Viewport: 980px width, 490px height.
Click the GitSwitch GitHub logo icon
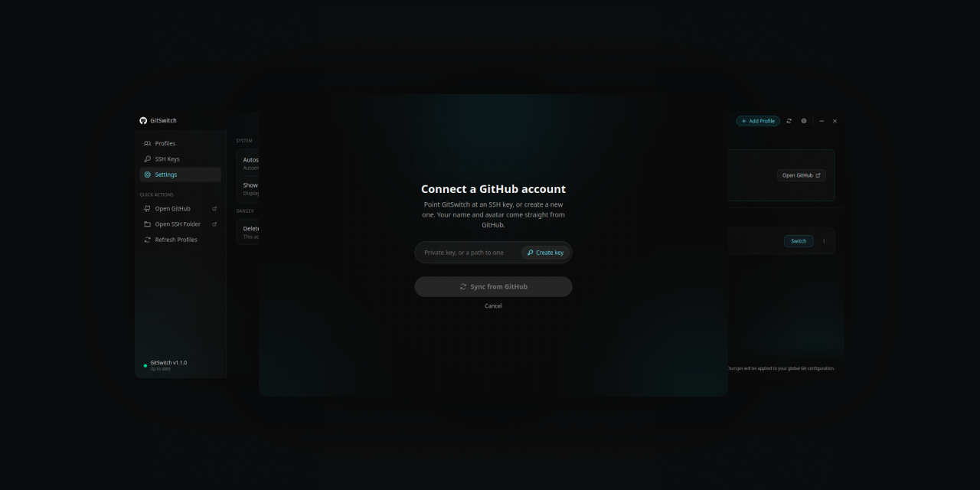[x=143, y=121]
